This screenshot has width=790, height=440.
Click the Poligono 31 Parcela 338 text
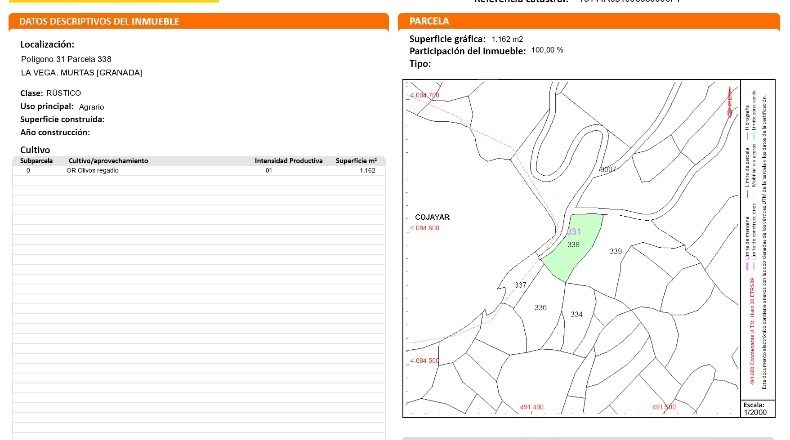(x=66, y=59)
